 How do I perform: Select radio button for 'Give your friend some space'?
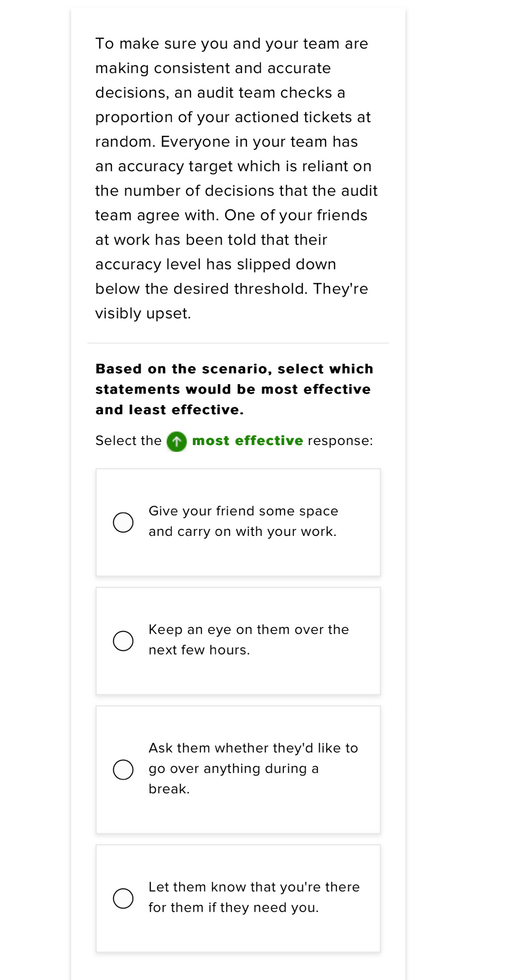[x=122, y=521]
